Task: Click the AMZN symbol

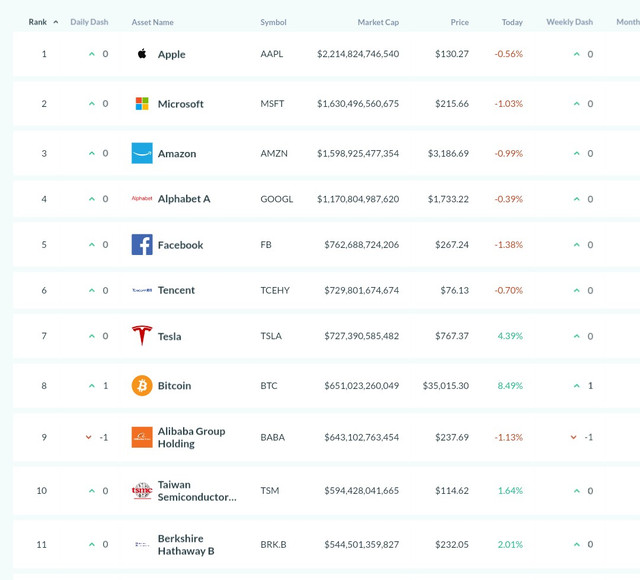Action: click(274, 153)
